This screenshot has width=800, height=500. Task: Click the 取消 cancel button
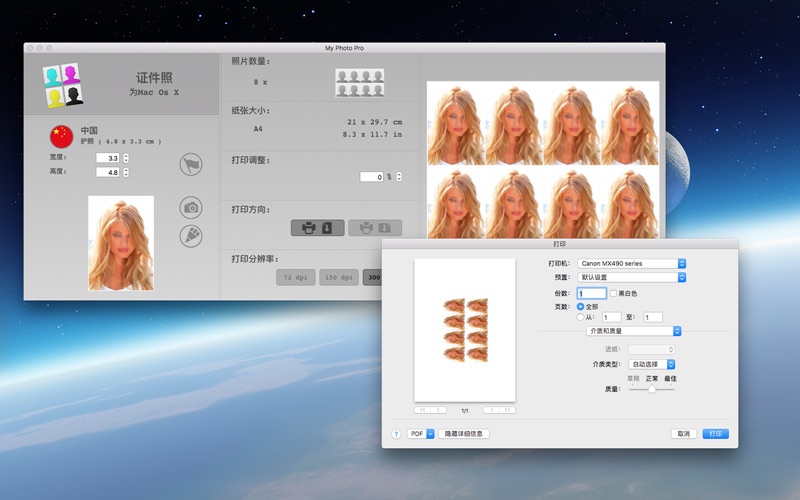point(684,434)
